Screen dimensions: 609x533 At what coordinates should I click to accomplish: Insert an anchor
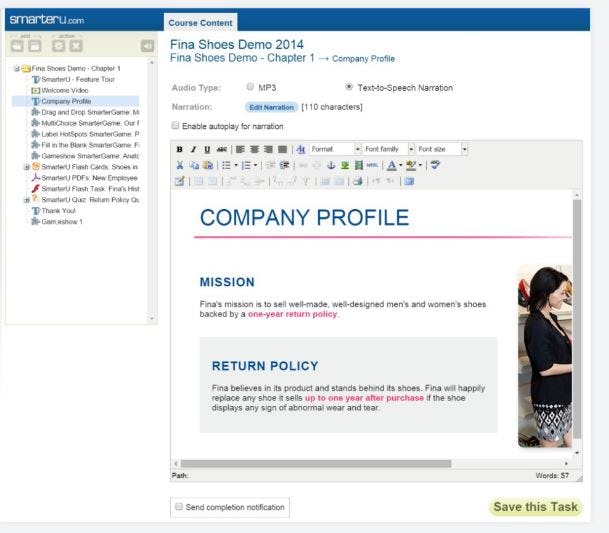tap(331, 165)
